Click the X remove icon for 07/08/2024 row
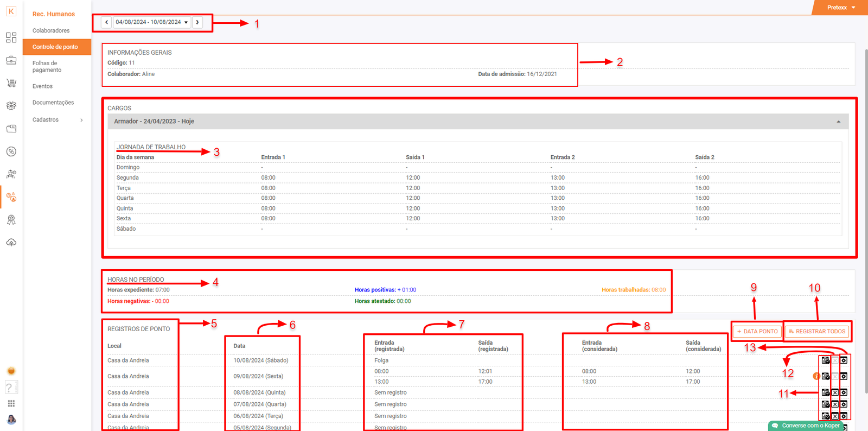The image size is (868, 431). [x=835, y=404]
